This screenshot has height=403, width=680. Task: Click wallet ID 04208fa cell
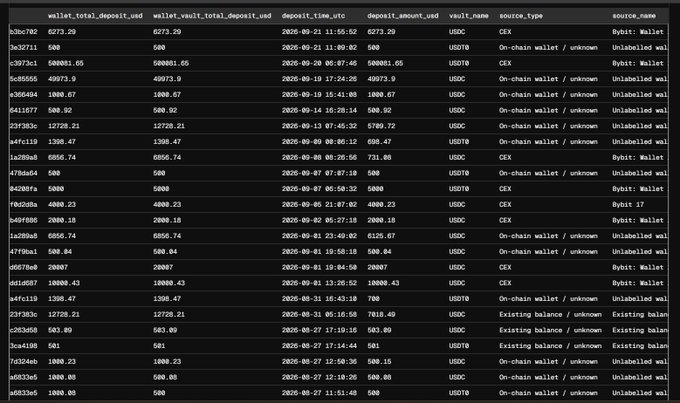(x=23, y=189)
